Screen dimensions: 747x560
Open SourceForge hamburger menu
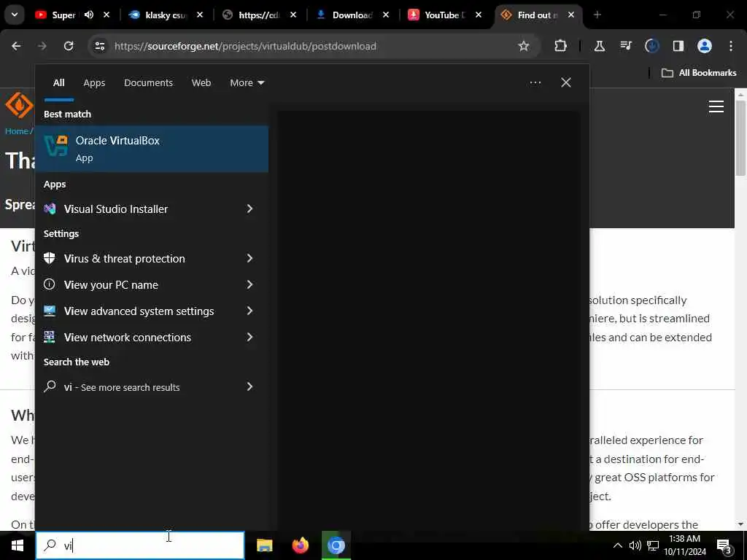(716, 106)
